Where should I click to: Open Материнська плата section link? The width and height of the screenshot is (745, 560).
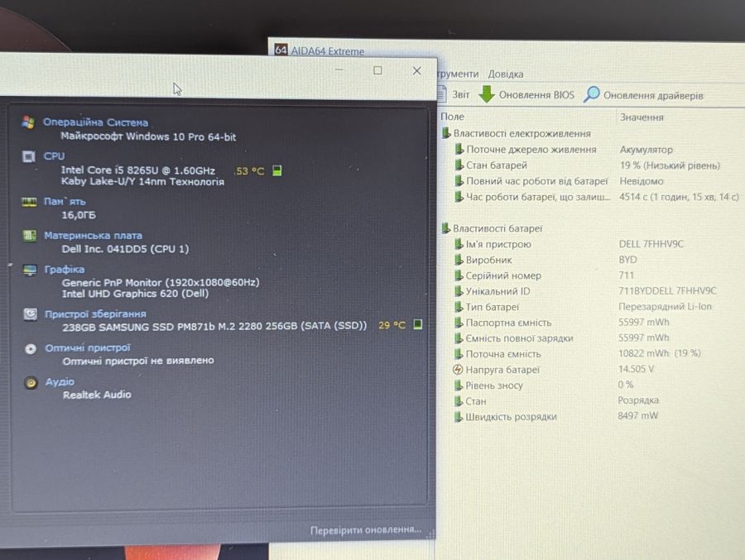tap(93, 235)
